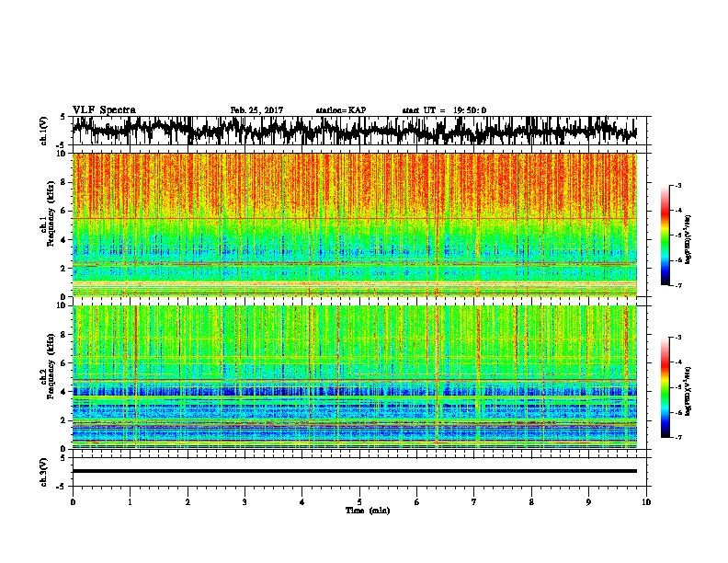Click the ch.3(V) axis label

pos(44,472)
